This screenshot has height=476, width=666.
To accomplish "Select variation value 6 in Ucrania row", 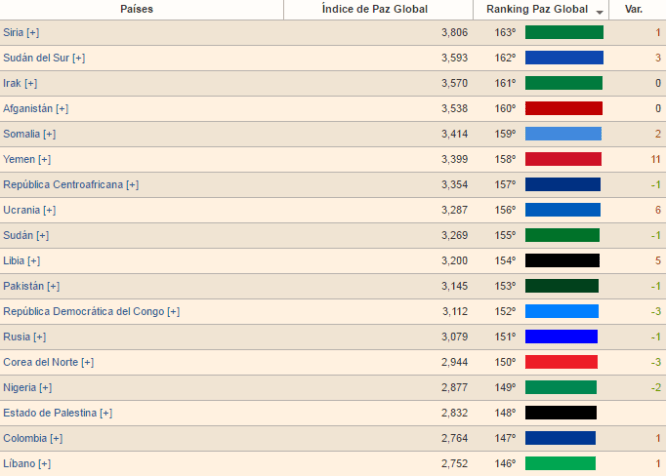I will (658, 210).
